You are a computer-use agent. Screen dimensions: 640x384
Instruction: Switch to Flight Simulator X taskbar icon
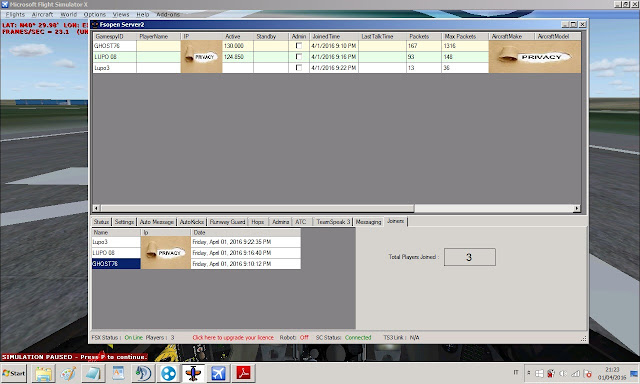click(x=218, y=373)
